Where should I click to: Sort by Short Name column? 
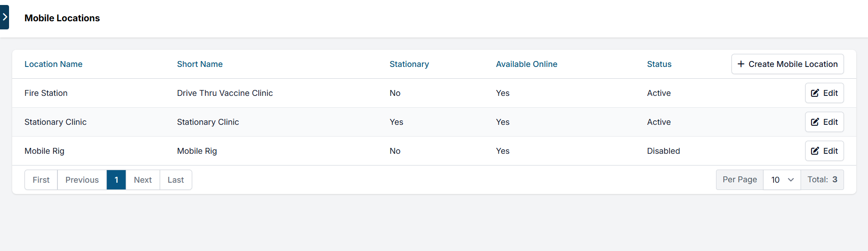199,64
